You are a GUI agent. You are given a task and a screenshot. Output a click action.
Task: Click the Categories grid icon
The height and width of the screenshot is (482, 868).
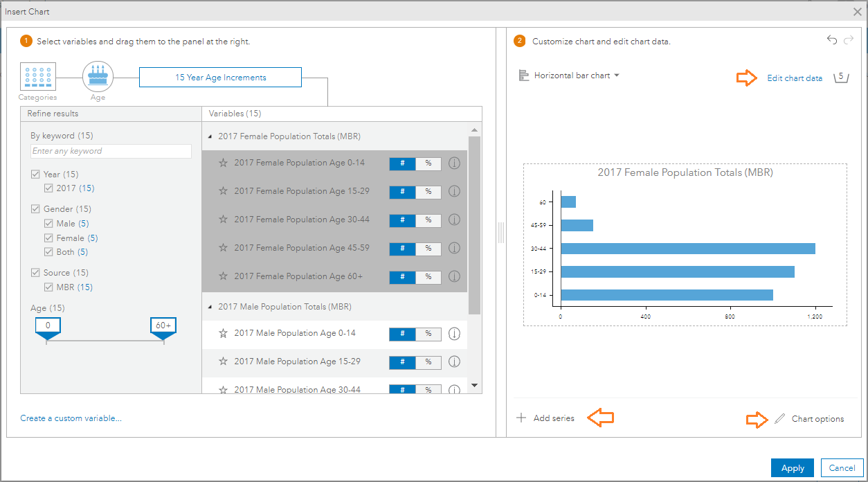pos(38,77)
